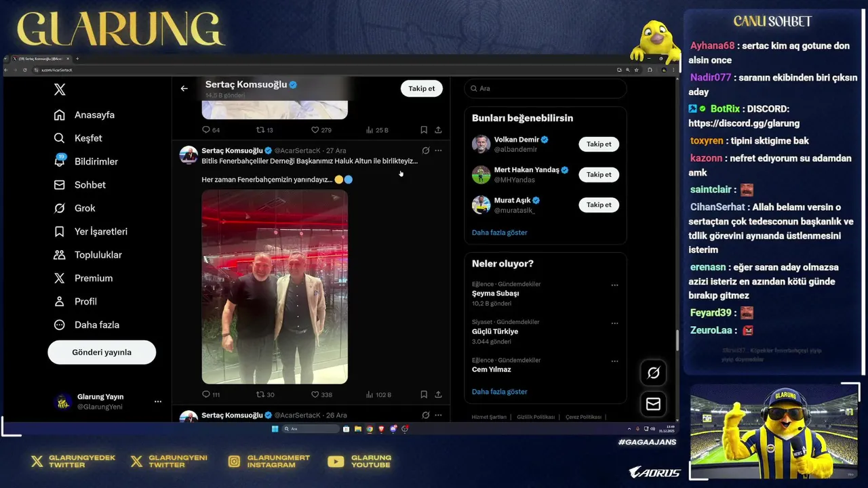Open a new browser tab
The image size is (868, 488).
[77, 59]
